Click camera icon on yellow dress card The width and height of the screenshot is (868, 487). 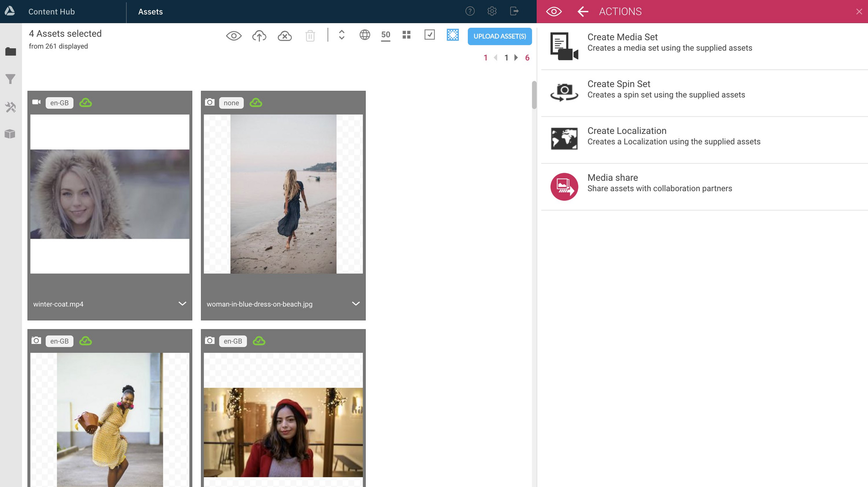tap(36, 340)
